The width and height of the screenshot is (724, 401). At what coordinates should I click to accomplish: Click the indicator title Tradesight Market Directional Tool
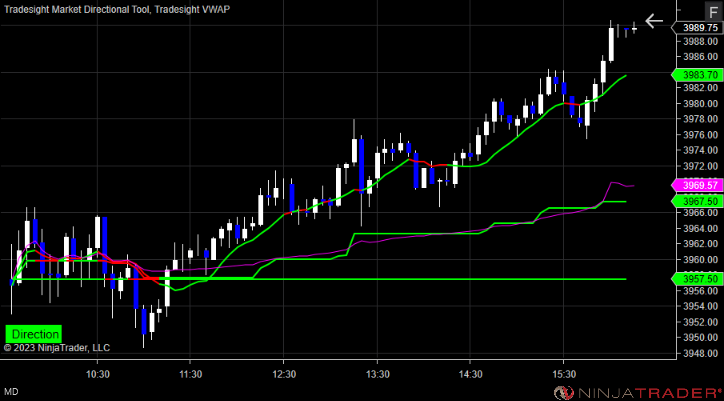click(x=77, y=9)
